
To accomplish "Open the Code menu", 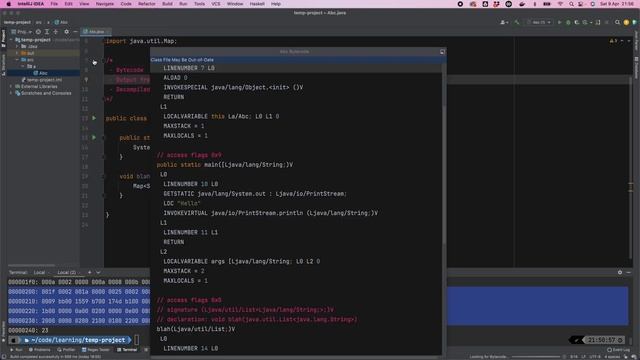I will pos(126,4).
